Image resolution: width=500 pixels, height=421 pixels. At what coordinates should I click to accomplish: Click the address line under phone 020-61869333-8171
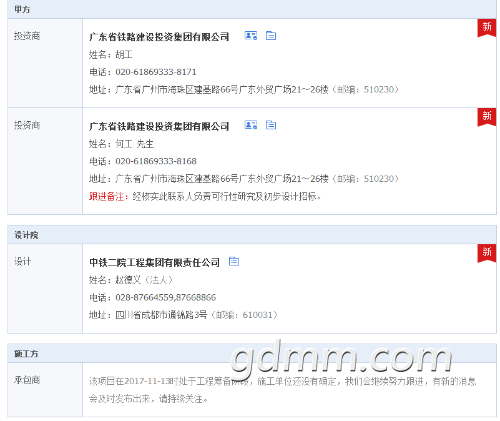(x=244, y=89)
